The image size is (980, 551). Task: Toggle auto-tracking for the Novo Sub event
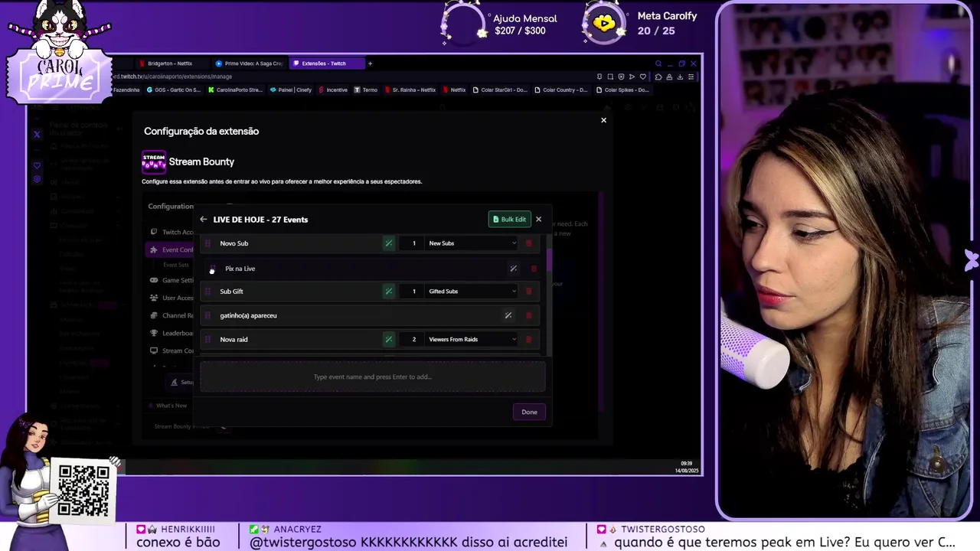pyautogui.click(x=388, y=243)
